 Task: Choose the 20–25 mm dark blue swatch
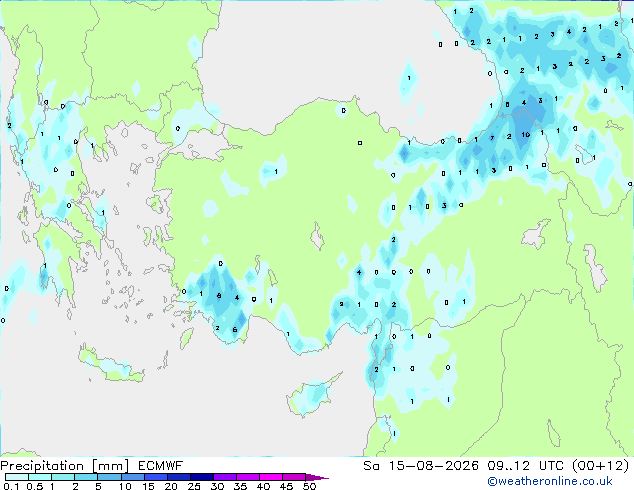[x=178, y=477]
